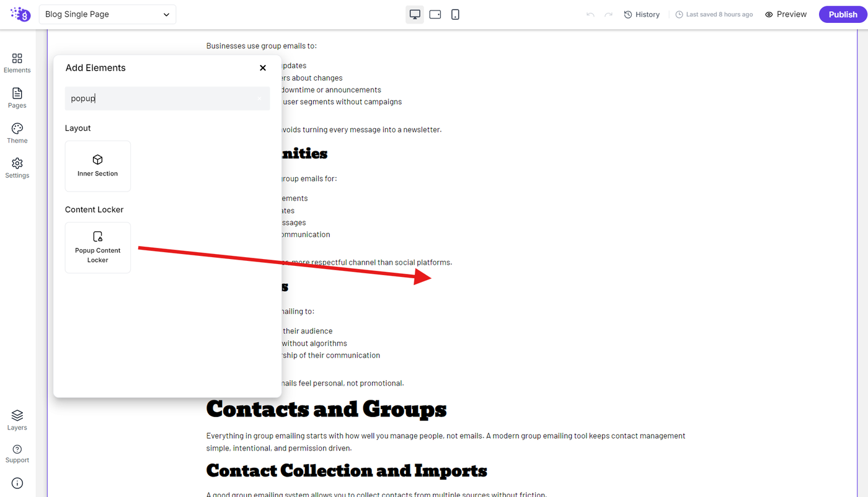Switch to mobile view mode

click(x=455, y=14)
